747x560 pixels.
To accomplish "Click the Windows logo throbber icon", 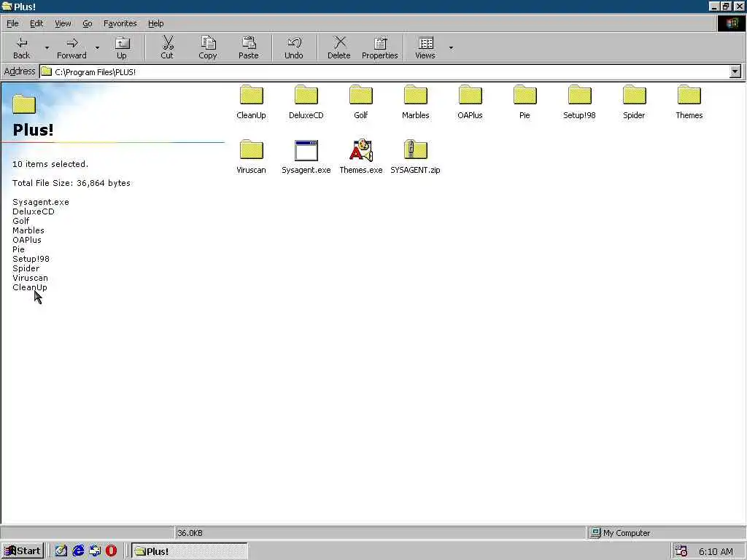I will [x=732, y=23].
